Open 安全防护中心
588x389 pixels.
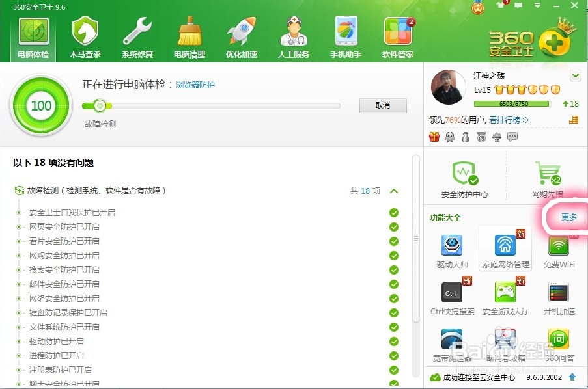tap(465, 180)
